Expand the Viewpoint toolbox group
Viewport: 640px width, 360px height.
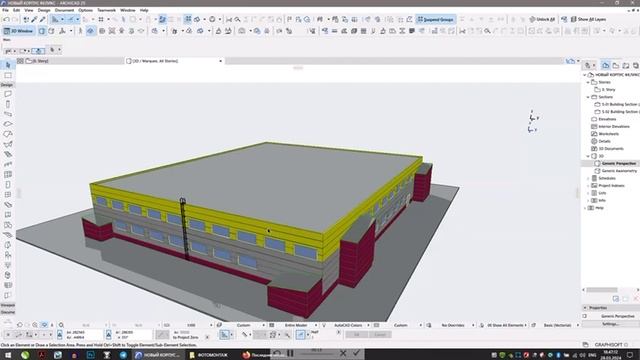pyautogui.click(x=7, y=305)
